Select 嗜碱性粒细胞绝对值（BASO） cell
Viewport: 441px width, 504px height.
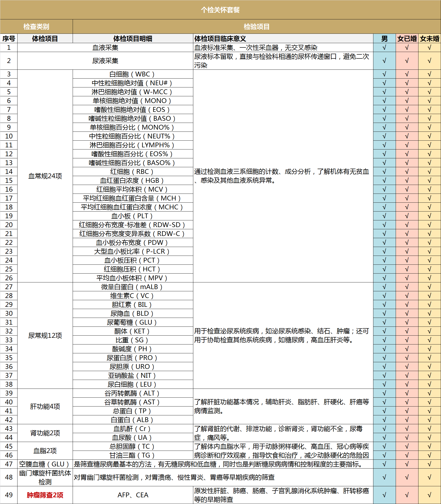tap(133, 119)
